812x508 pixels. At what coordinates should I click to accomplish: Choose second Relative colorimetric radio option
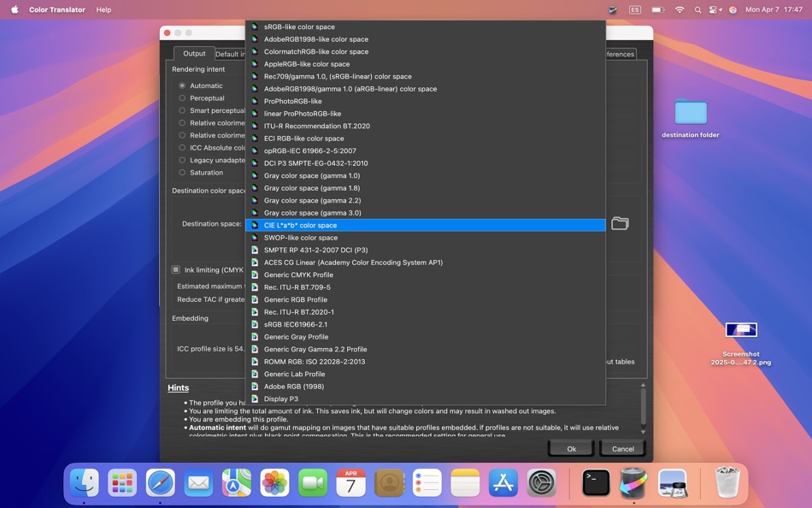click(x=182, y=135)
